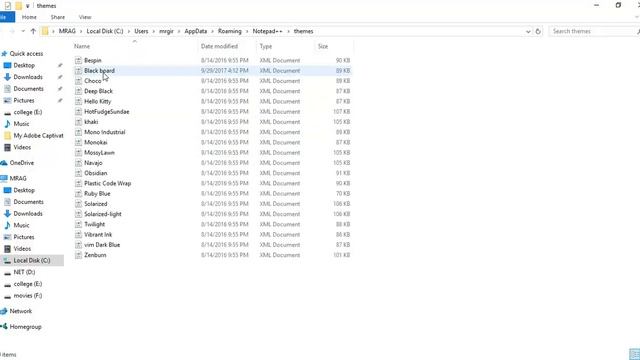The image size is (640, 360).
Task: Select Deep Black file icon
Action: pos(78,91)
